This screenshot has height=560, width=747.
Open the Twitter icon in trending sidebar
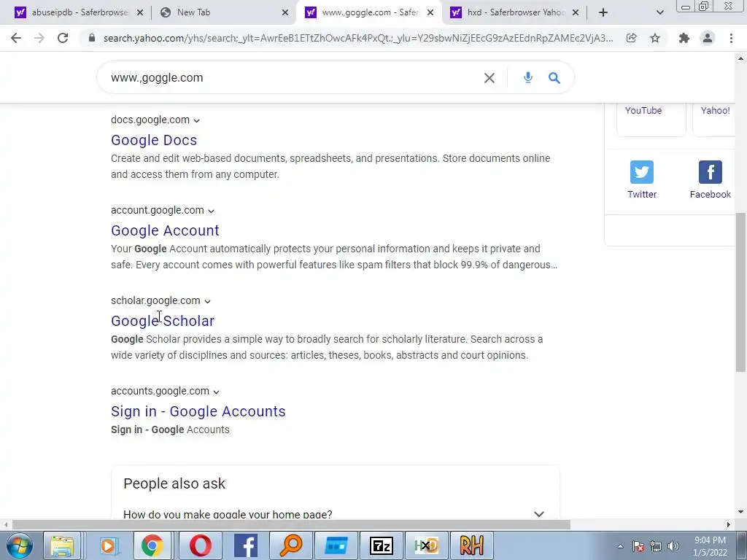(x=642, y=172)
